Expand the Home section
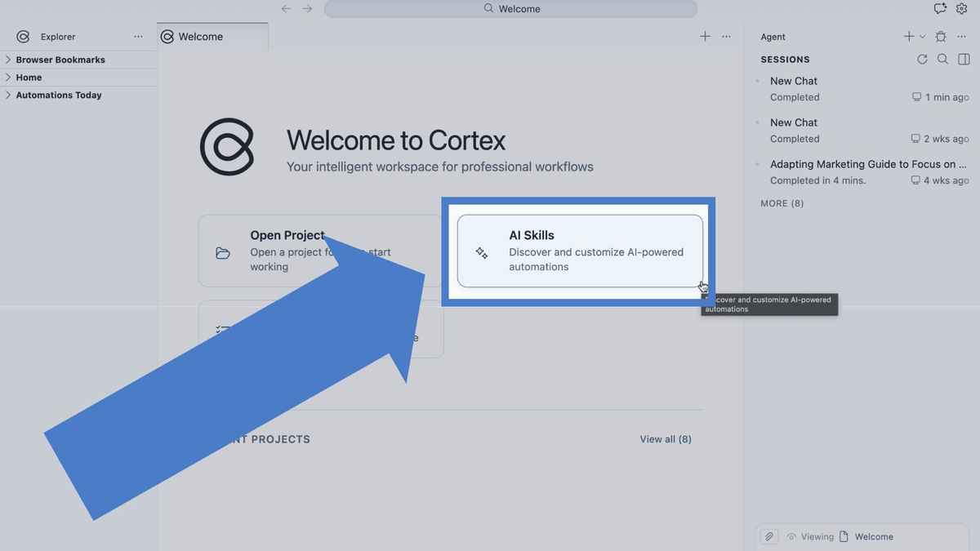The image size is (980, 551). [8, 78]
